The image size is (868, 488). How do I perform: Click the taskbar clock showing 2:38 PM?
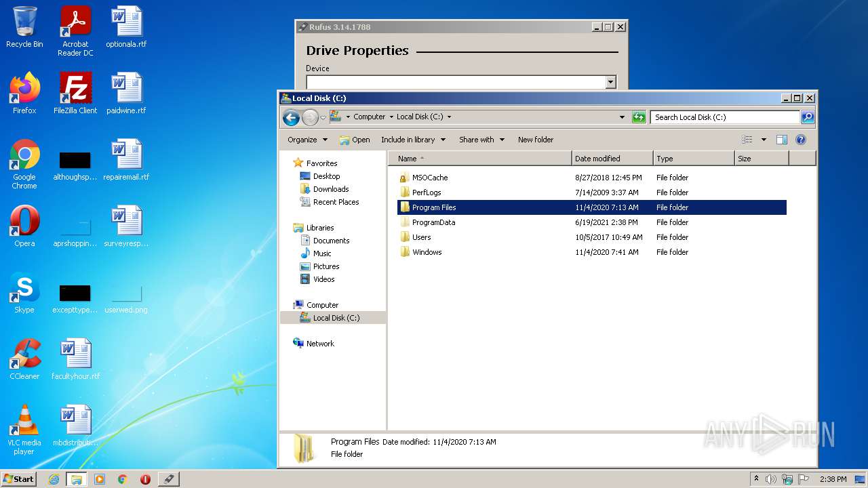pos(833,479)
